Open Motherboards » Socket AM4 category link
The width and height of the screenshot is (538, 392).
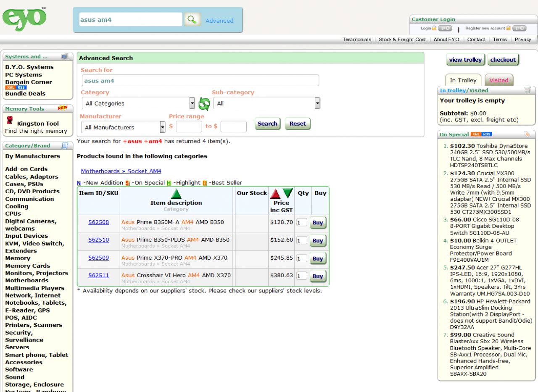[121, 171]
